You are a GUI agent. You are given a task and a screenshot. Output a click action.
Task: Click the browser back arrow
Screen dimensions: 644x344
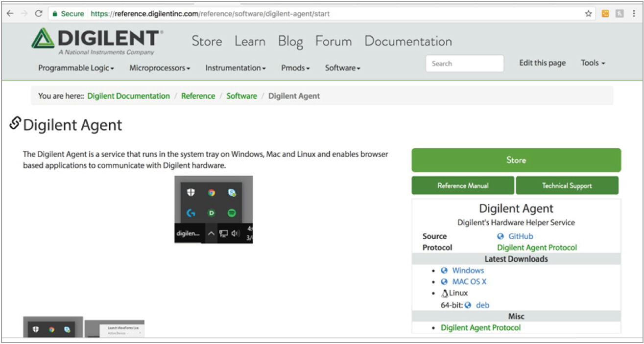click(10, 14)
